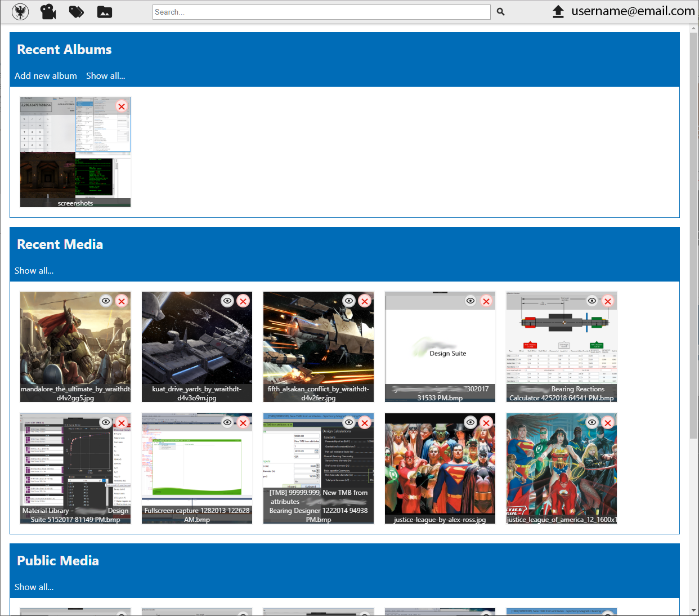Screen dimensions: 699x616
Task: Delete justice-league-by-alex-ross.jpg
Action: click(486, 422)
